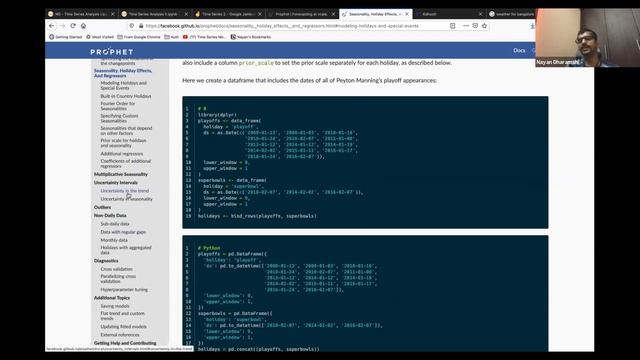
Task: Open page actions three-dots menu
Action: [x=466, y=26]
